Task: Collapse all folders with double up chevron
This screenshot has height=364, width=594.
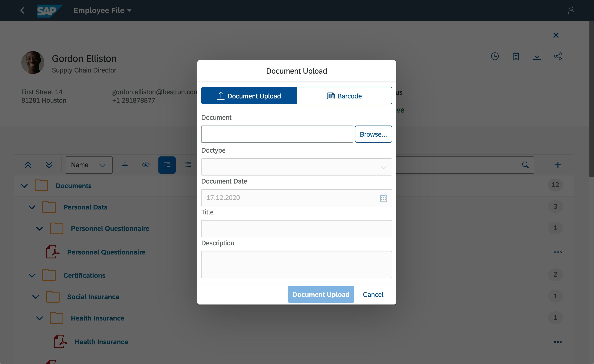Action: coord(28,165)
